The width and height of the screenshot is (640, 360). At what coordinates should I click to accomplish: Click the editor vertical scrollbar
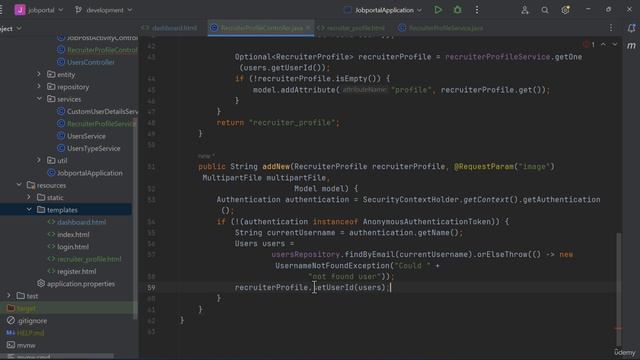pyautogui.click(x=619, y=289)
